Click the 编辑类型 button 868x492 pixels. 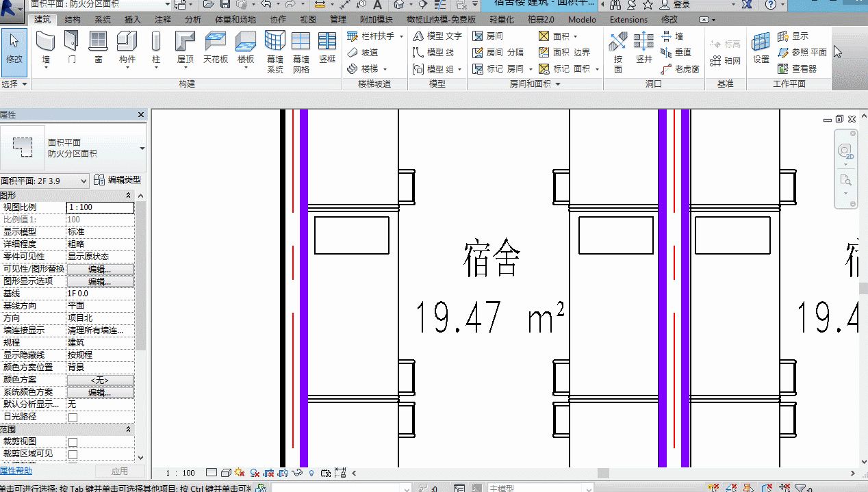[x=118, y=180]
